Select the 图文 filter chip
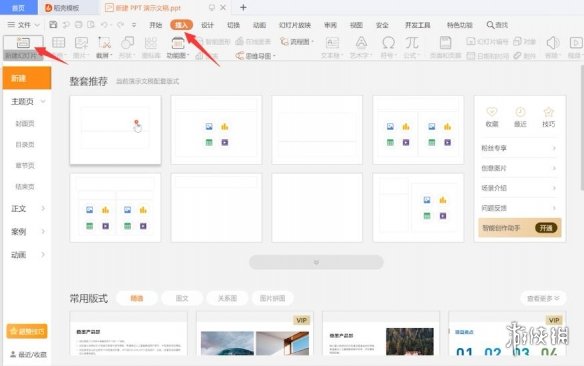Viewport: 584px width, 366px height. [x=182, y=298]
